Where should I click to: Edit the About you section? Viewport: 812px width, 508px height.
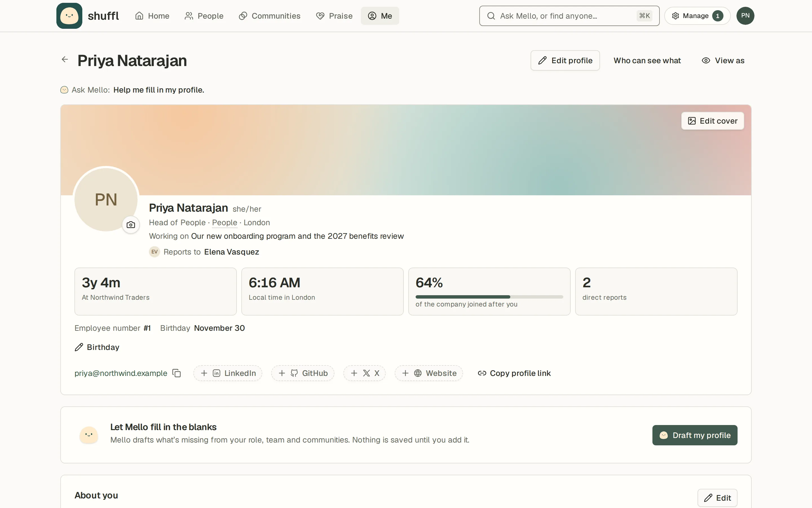coord(717,498)
